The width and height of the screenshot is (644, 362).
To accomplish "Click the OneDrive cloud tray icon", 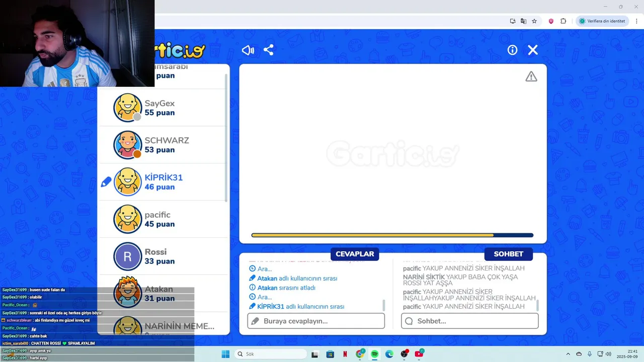I will point(579,354).
